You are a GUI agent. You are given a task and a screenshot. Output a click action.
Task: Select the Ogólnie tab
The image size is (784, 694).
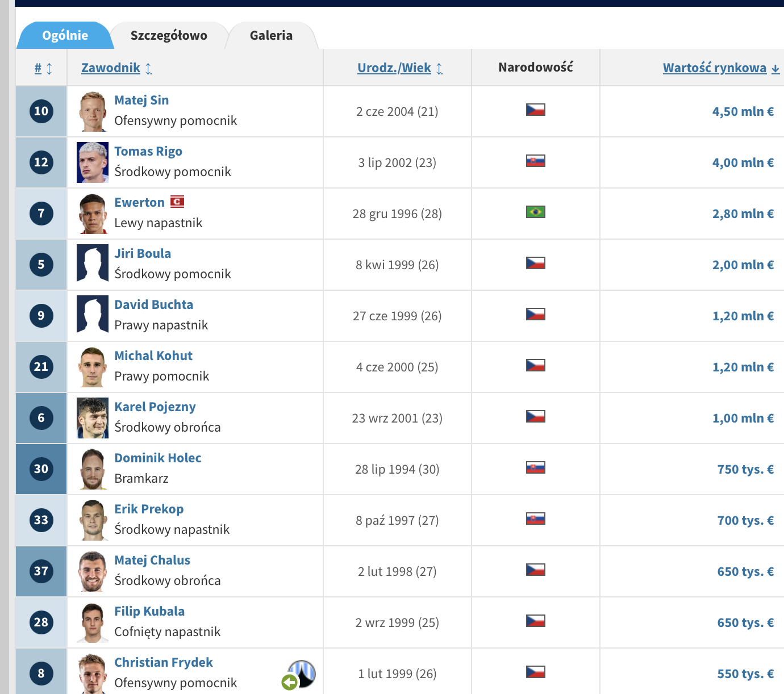65,36
